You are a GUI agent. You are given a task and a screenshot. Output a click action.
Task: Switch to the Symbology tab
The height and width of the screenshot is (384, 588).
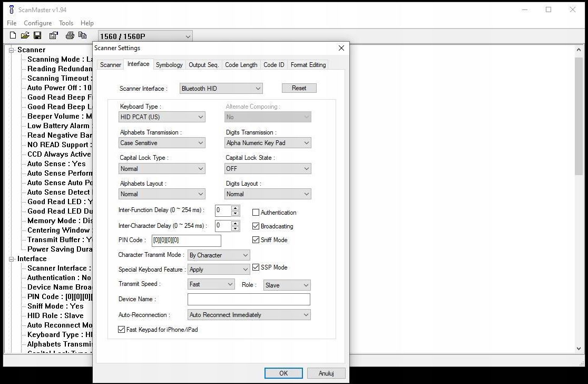tap(169, 64)
